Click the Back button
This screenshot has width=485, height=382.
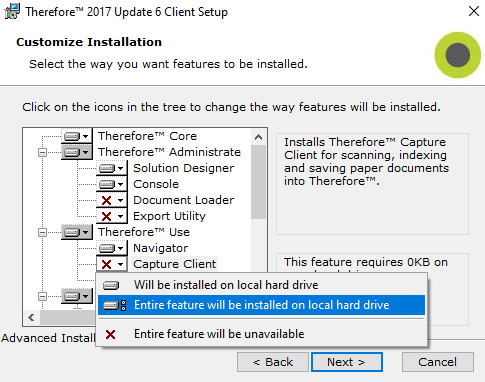pos(273,362)
